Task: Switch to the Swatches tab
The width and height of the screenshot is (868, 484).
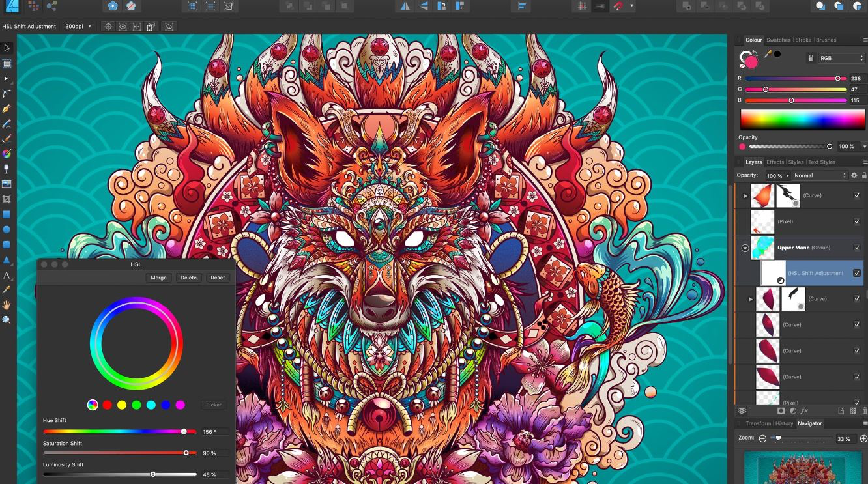Action: 778,40
